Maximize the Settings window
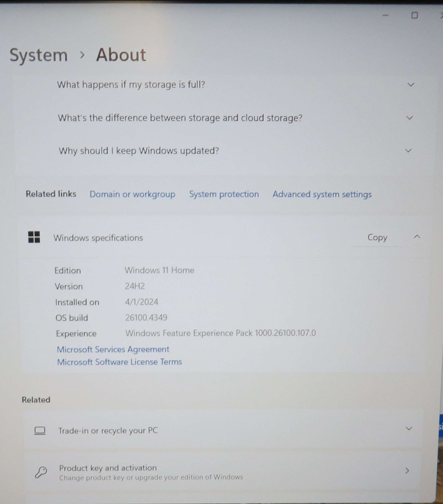This screenshot has width=443, height=504. [x=415, y=15]
